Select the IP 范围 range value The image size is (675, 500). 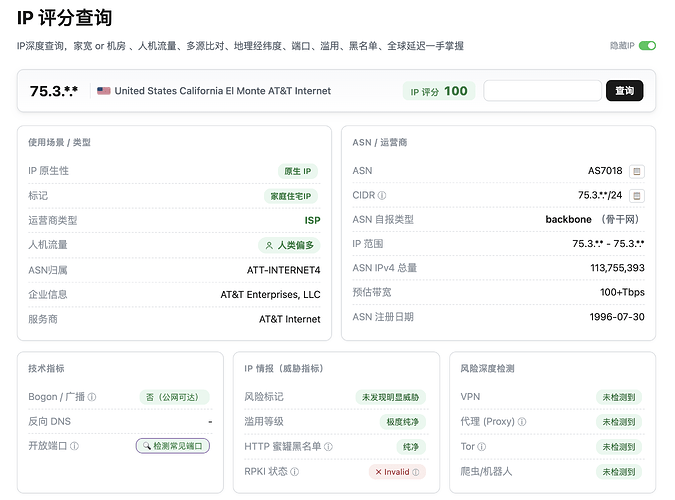(x=608, y=244)
